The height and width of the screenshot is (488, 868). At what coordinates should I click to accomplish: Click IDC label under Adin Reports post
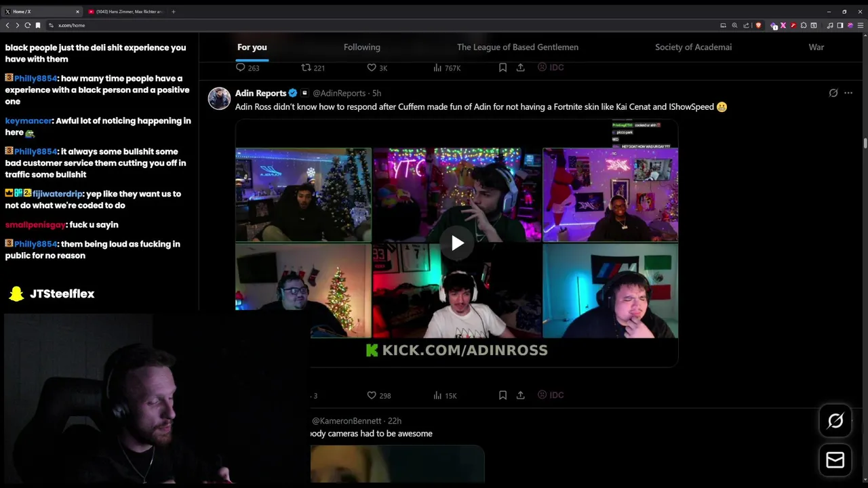click(x=551, y=395)
